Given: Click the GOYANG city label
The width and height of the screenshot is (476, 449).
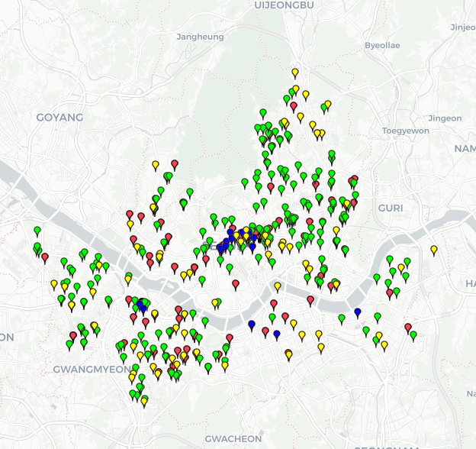Looking at the screenshot, I should pyautogui.click(x=59, y=118).
